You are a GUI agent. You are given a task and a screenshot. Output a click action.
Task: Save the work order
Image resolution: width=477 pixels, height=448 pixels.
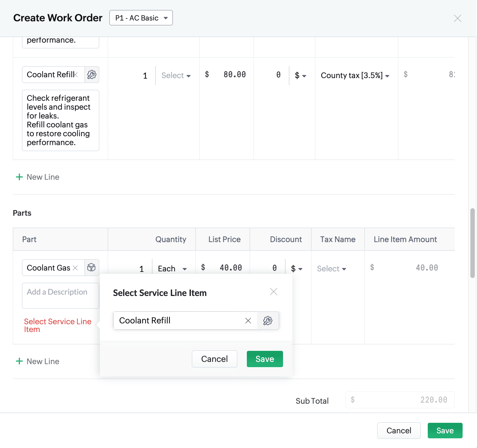tap(445, 431)
